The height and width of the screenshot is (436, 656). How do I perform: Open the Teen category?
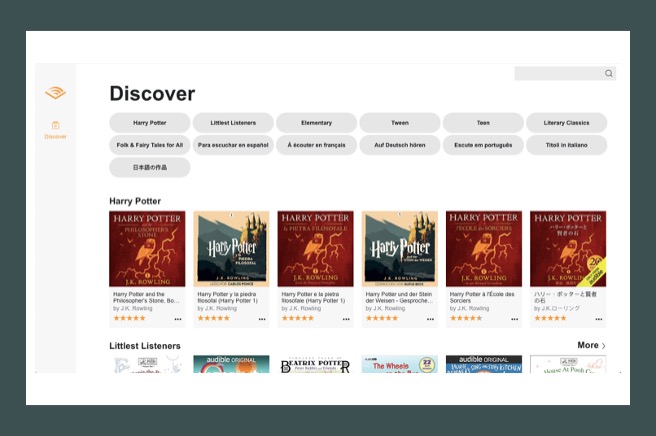483,123
